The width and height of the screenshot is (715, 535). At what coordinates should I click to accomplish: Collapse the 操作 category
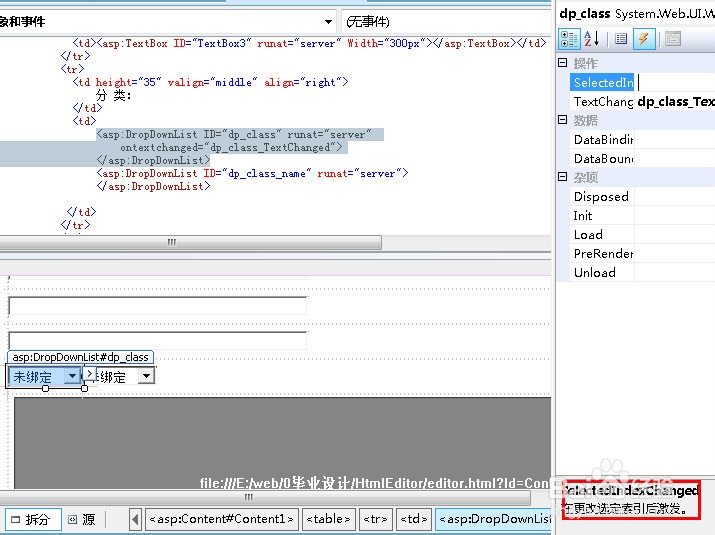[563, 63]
